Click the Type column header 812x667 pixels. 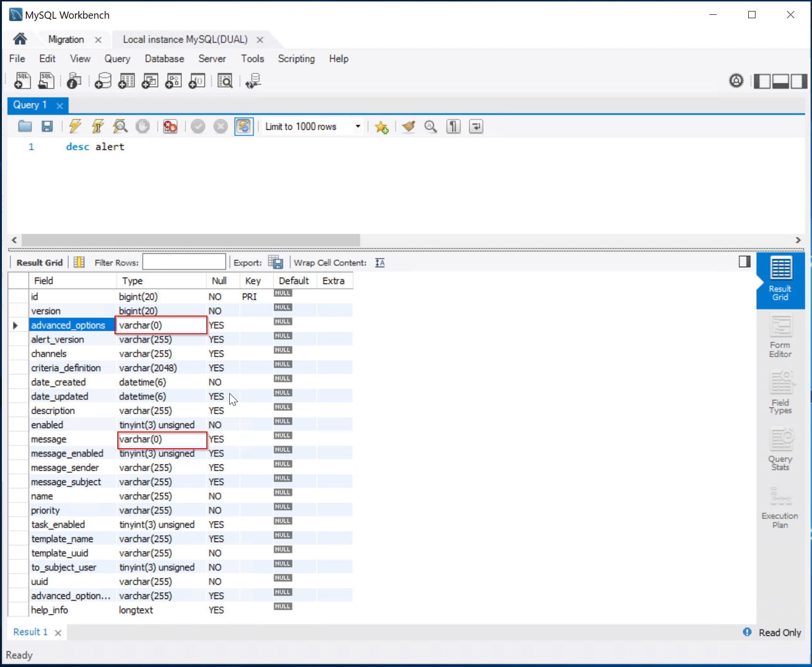pyautogui.click(x=132, y=281)
